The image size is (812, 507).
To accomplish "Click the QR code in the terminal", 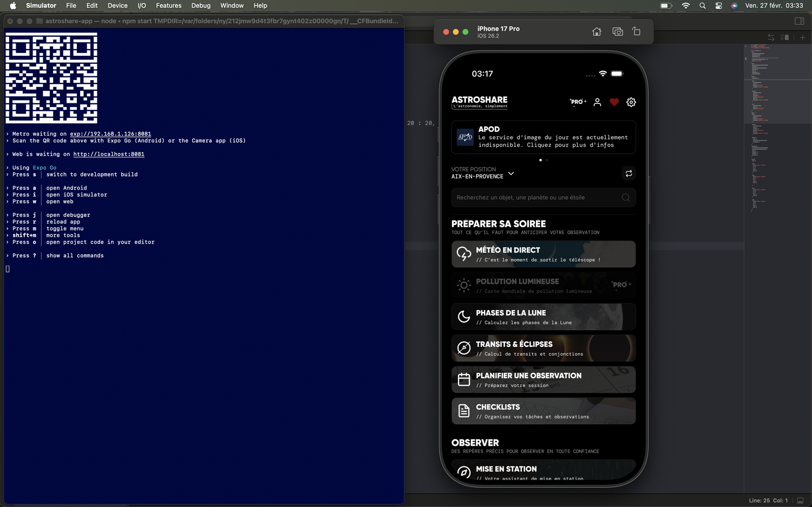I will (x=51, y=78).
